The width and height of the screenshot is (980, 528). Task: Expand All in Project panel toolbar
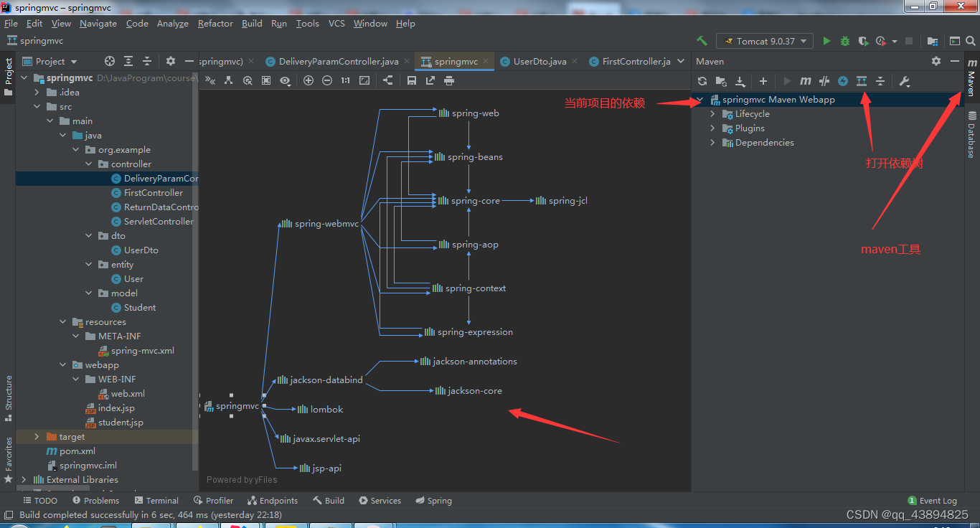(128, 61)
